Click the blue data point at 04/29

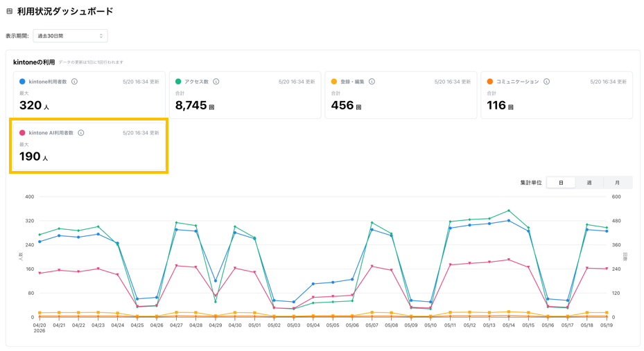click(215, 281)
